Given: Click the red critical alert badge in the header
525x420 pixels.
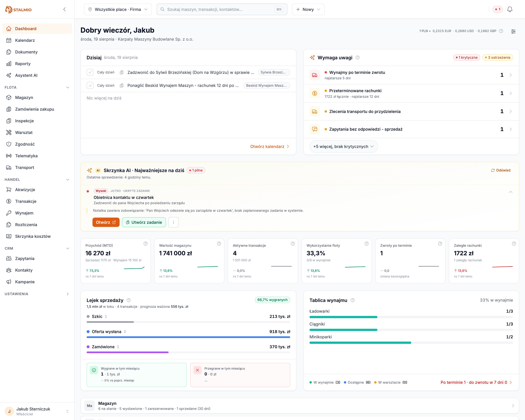Looking at the screenshot, I should coord(497,9).
